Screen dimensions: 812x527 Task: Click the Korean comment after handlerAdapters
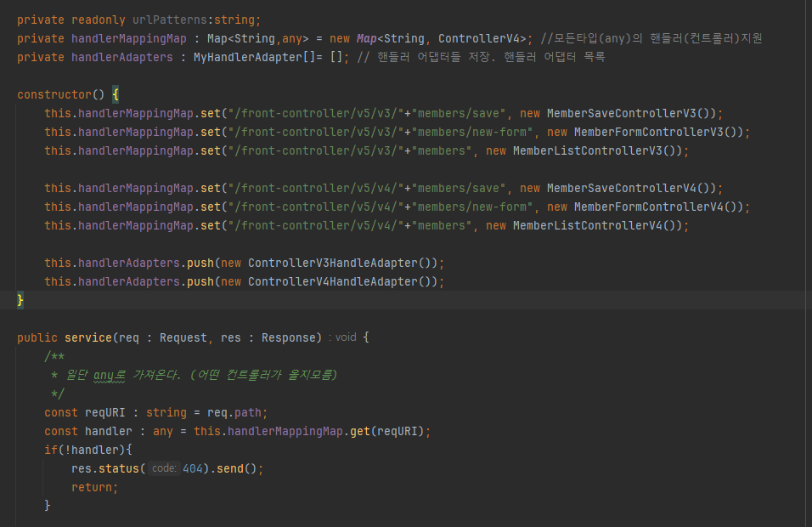(481, 57)
